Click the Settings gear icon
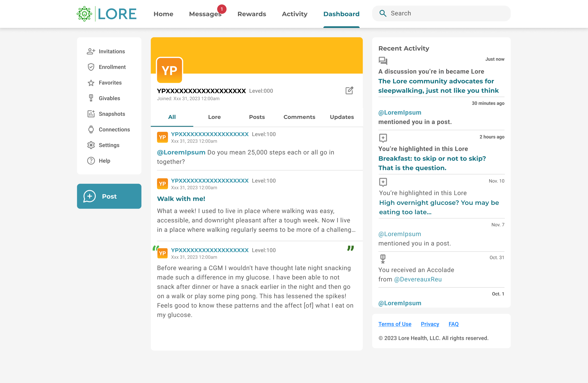The height and width of the screenshot is (383, 588). point(91,145)
